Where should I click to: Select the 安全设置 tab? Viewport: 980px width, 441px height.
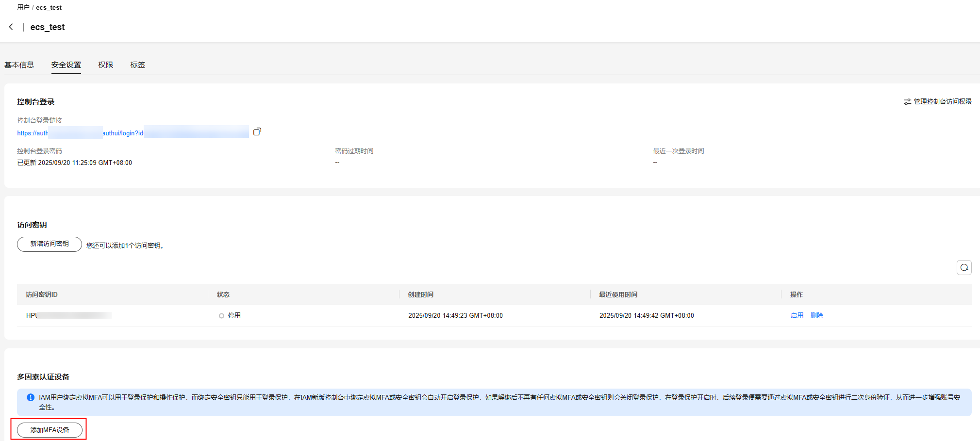coord(66,65)
